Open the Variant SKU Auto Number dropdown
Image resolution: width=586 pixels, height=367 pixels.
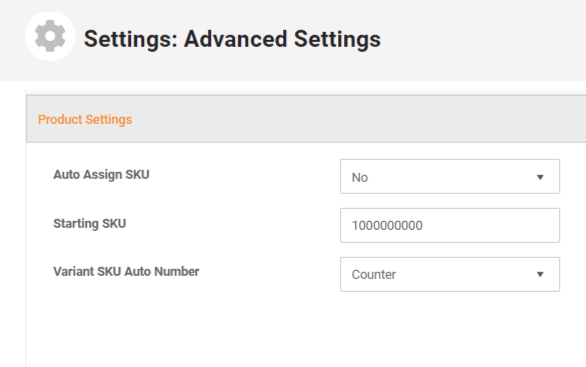tap(450, 274)
